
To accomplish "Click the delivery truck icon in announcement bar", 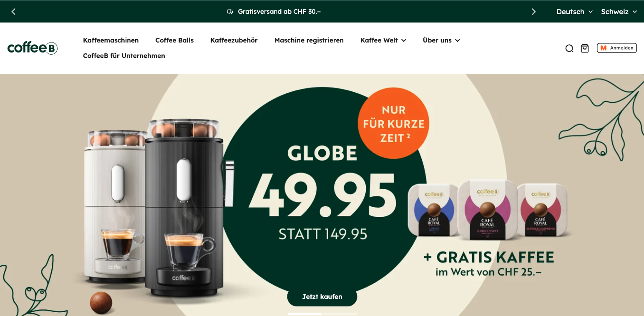I will tap(230, 12).
